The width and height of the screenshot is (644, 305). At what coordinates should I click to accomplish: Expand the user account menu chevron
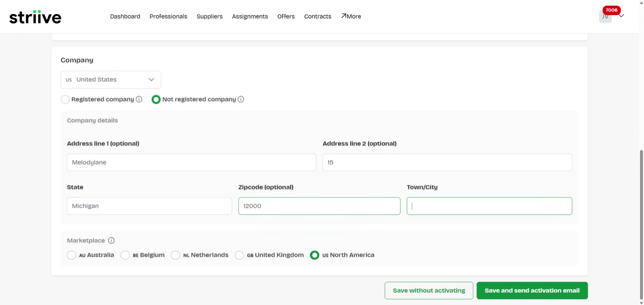pyautogui.click(x=622, y=16)
